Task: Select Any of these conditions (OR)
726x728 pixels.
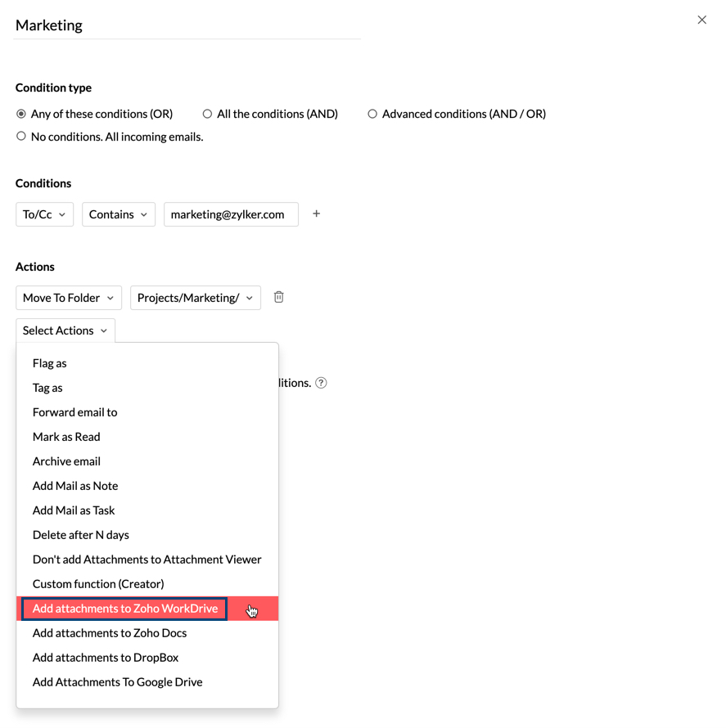Action: tap(94, 114)
